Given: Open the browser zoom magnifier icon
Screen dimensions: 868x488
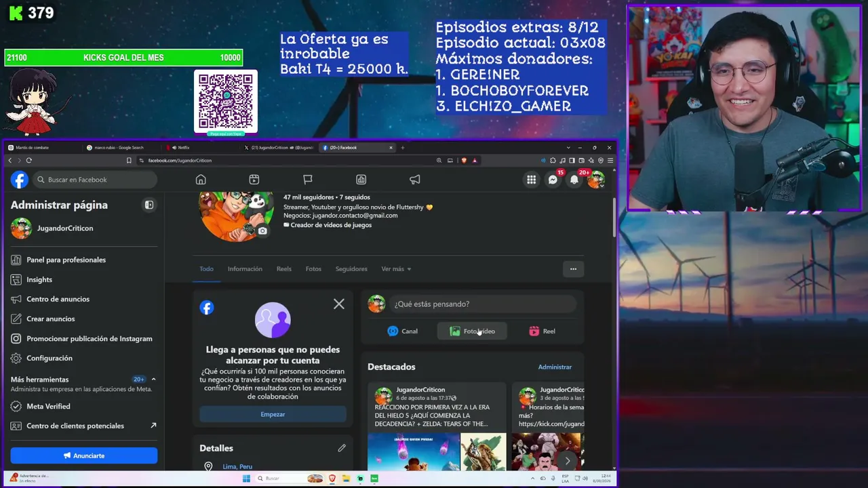Looking at the screenshot, I should (x=439, y=161).
